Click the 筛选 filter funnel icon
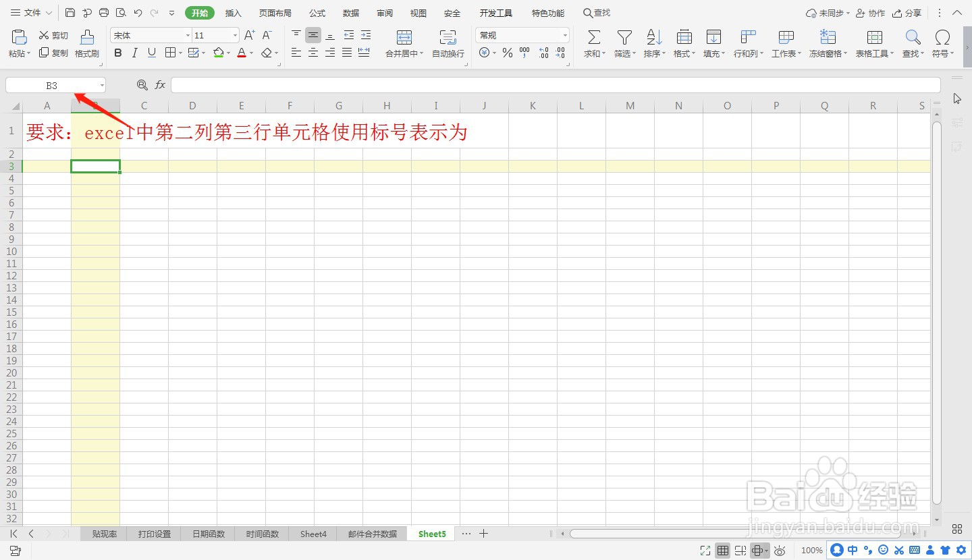Image resolution: width=972 pixels, height=560 pixels. click(624, 38)
